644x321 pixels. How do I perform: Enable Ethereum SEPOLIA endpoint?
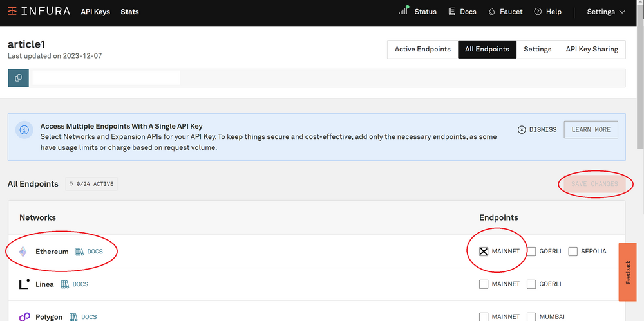[x=573, y=252]
